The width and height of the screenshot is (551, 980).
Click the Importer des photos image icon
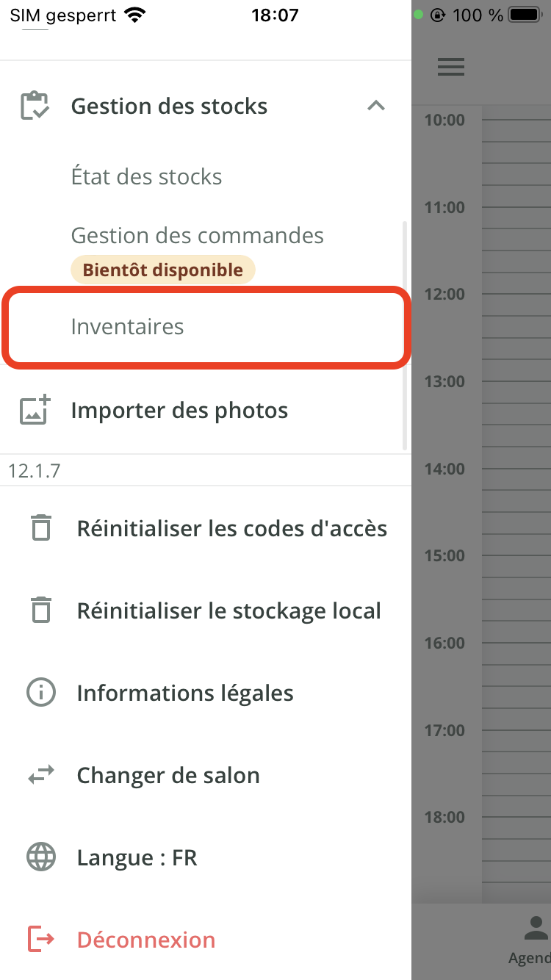coord(35,410)
